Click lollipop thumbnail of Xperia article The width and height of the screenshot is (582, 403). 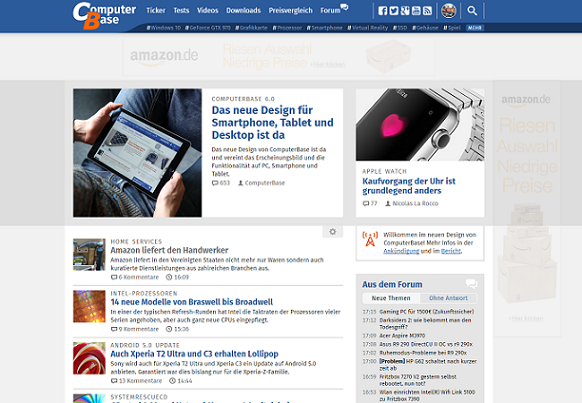pyautogui.click(x=89, y=358)
